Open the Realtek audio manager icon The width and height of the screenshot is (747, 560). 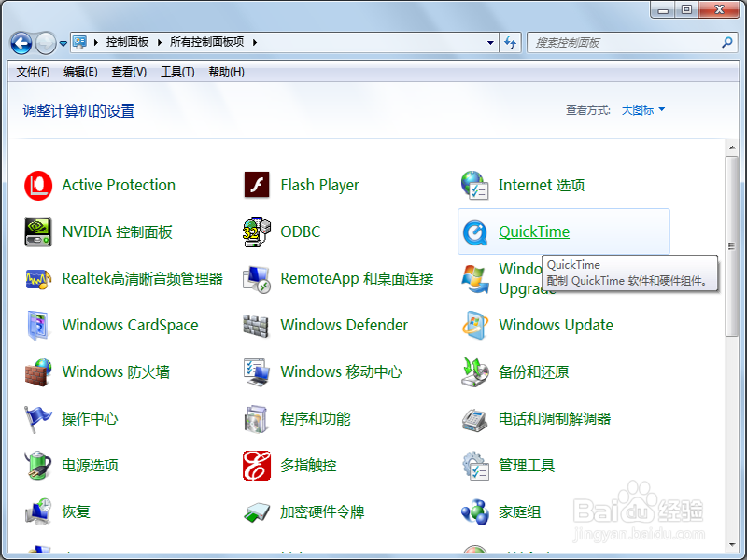pos(38,278)
